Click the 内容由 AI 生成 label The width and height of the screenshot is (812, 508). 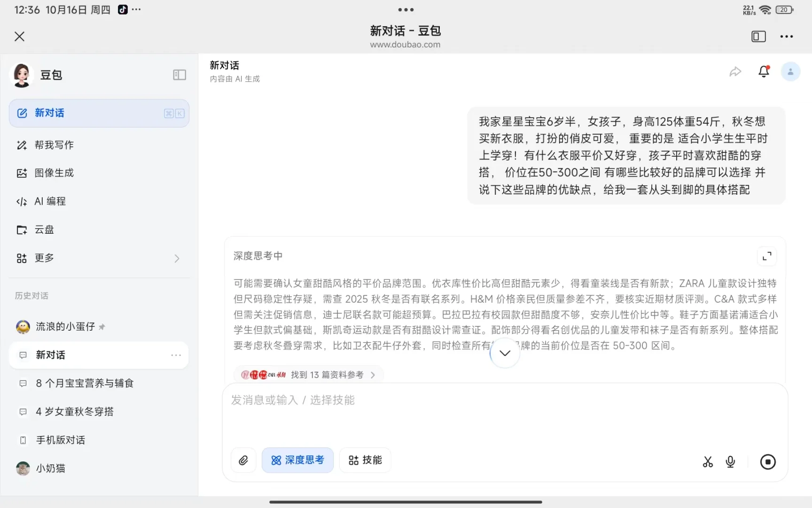click(x=234, y=79)
